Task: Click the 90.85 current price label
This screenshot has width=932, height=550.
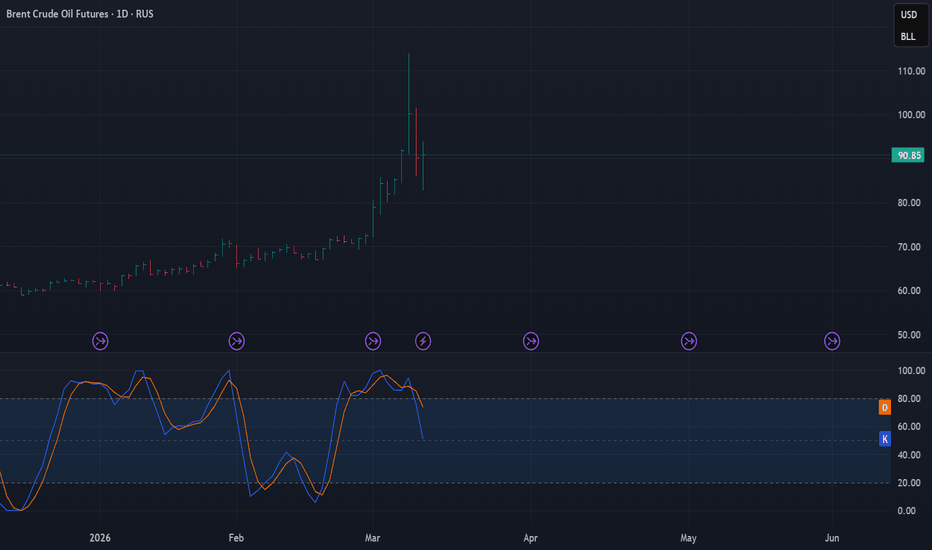Action: [908, 155]
